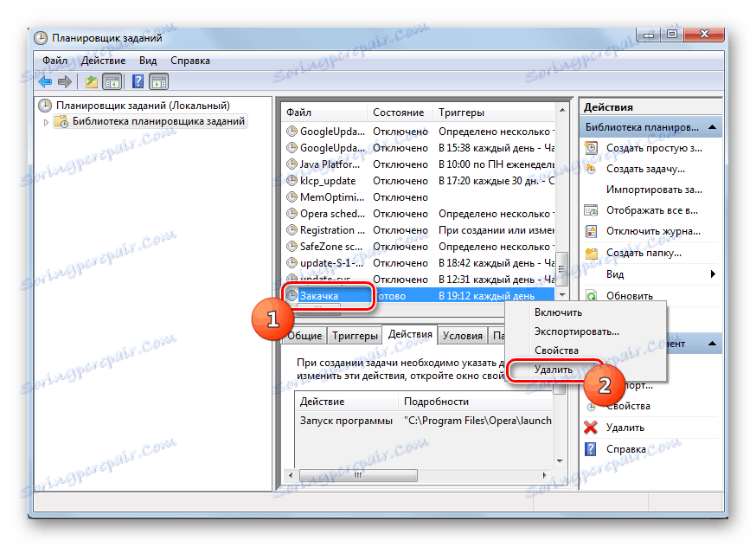This screenshot has width=756, height=547.
Task: Choose Экспортировать... in the context menu
Action: point(586,331)
